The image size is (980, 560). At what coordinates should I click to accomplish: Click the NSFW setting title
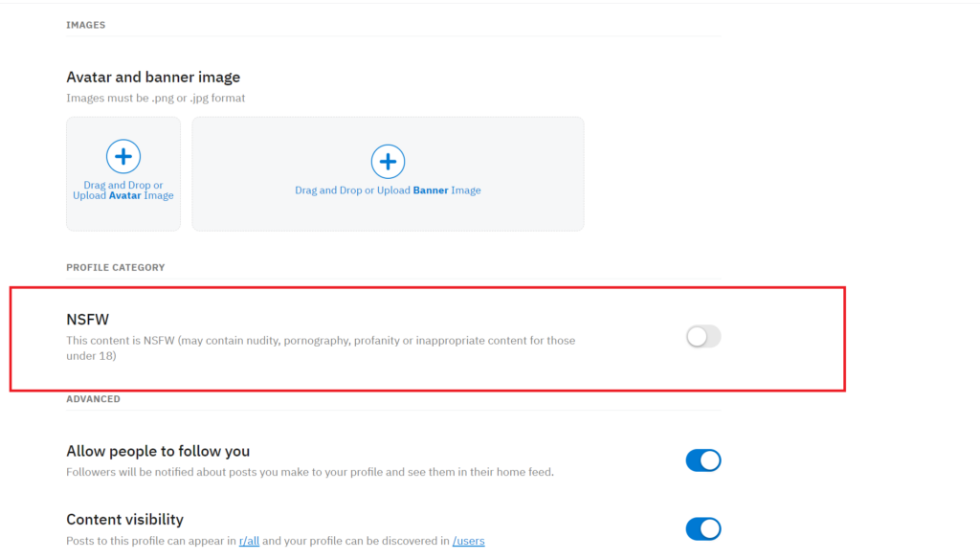87,320
